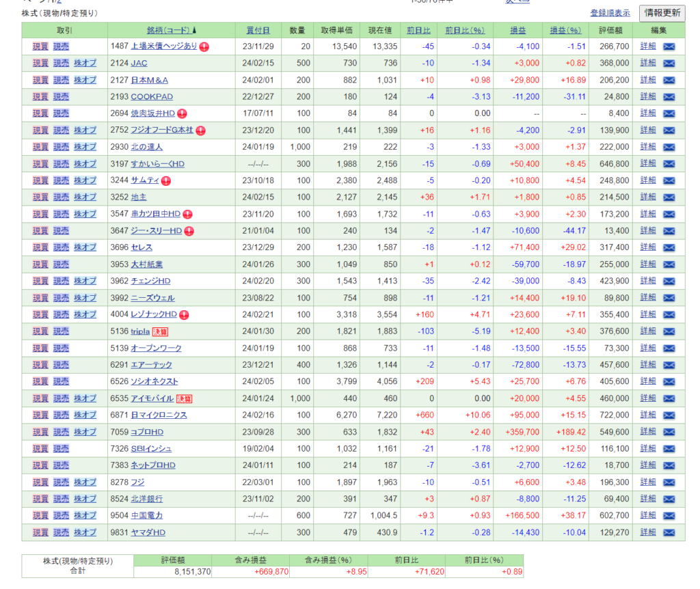Viewport: 700px width, 589px height.
Task: Click the 決算 badge beside アイモバイル
Action: click(184, 398)
